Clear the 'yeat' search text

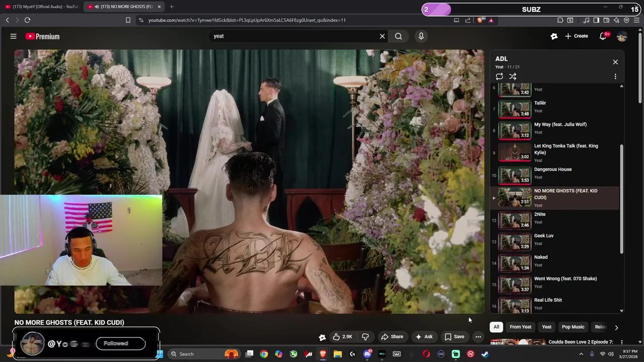click(x=382, y=36)
